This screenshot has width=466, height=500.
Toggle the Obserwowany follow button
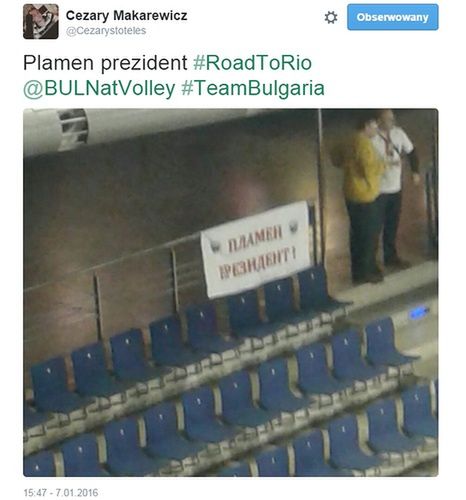(x=393, y=17)
